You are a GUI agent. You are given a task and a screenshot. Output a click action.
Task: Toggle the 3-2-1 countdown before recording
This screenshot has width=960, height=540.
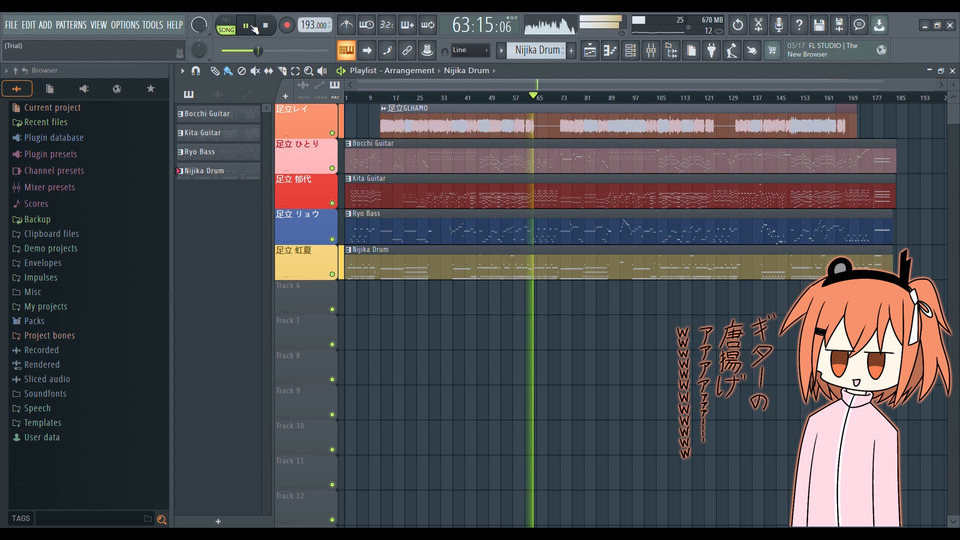click(x=386, y=25)
